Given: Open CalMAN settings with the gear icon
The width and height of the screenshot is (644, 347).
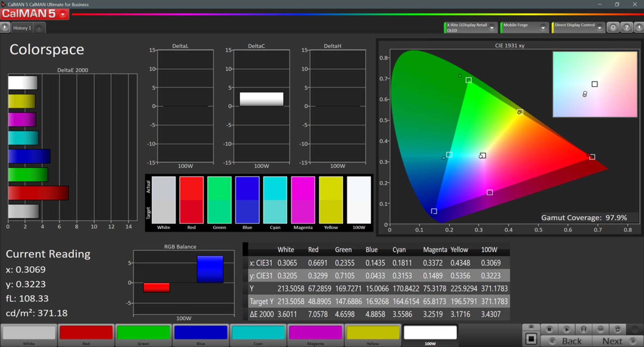Looking at the screenshot, I should (613, 27).
